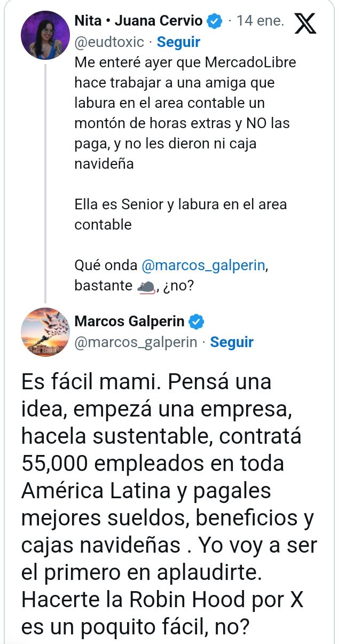Follow Marcos Galperin via the Seguir link

point(232,342)
